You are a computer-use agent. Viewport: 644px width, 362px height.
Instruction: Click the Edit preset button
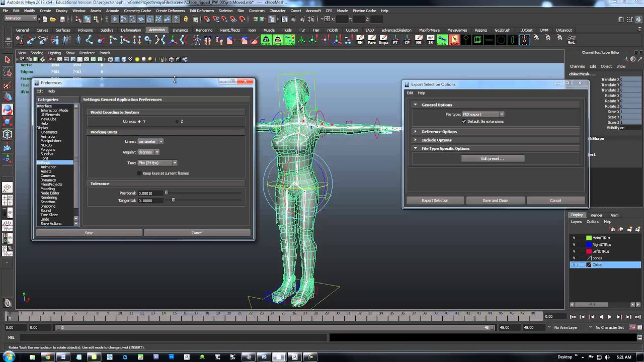492,158
